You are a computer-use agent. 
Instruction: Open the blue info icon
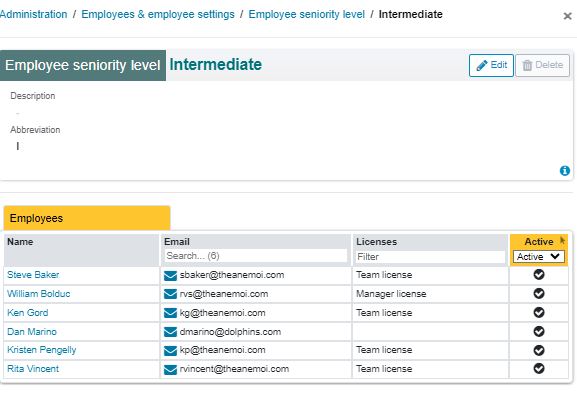click(x=565, y=171)
